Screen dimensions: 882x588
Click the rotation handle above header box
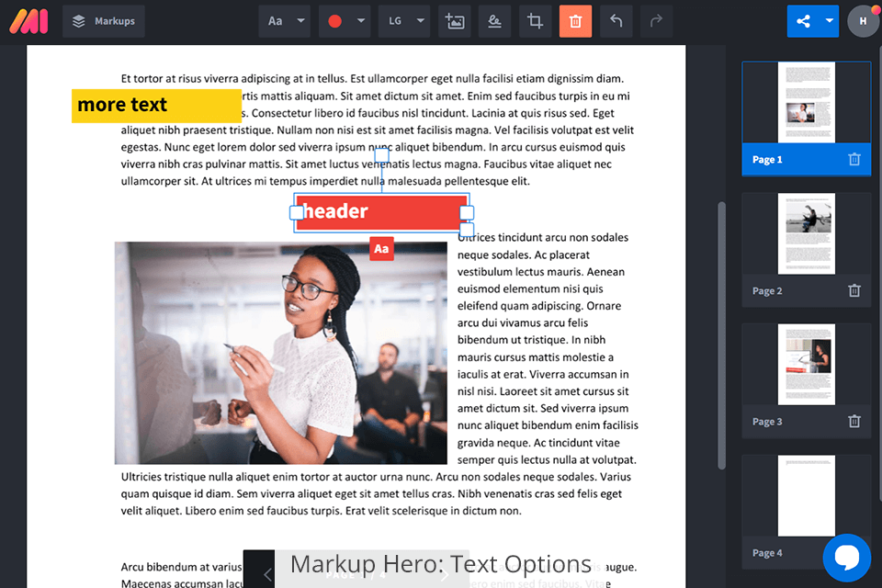coord(382,154)
